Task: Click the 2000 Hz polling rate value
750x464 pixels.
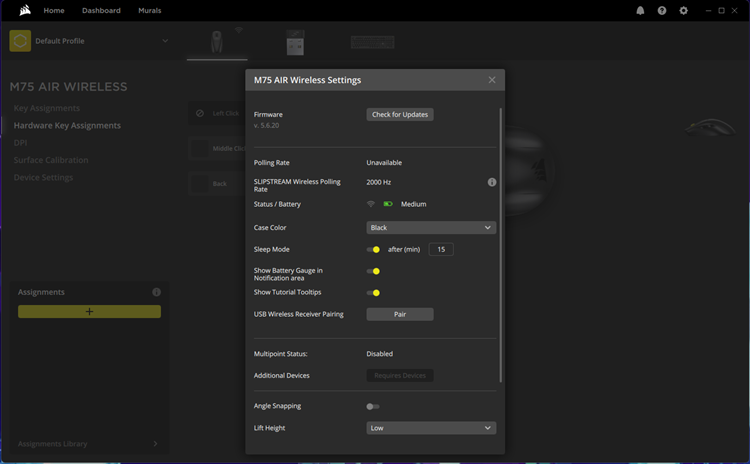Action: (x=379, y=182)
